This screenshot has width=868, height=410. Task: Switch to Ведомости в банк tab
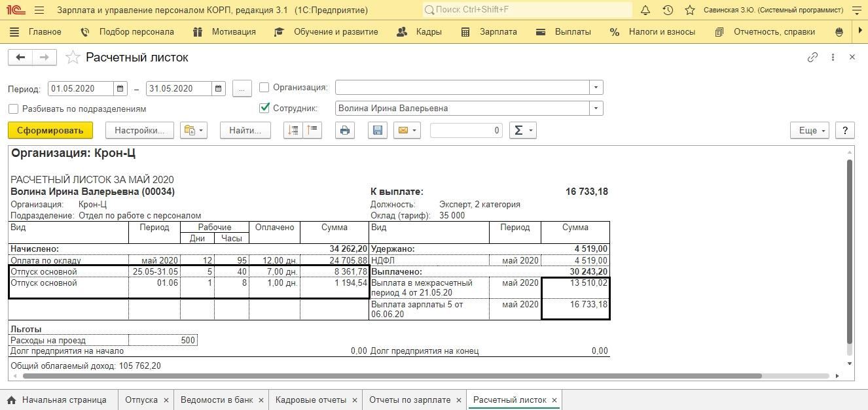tap(215, 400)
